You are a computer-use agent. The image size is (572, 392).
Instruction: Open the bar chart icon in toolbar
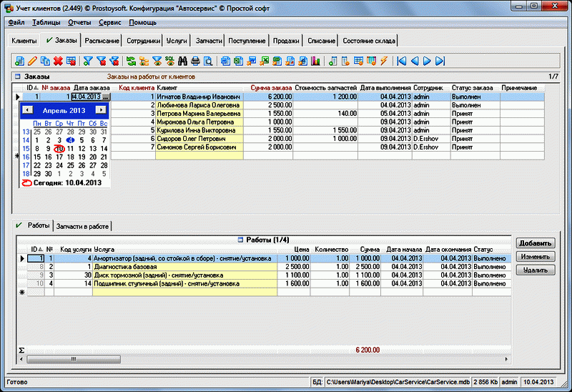[315, 61]
